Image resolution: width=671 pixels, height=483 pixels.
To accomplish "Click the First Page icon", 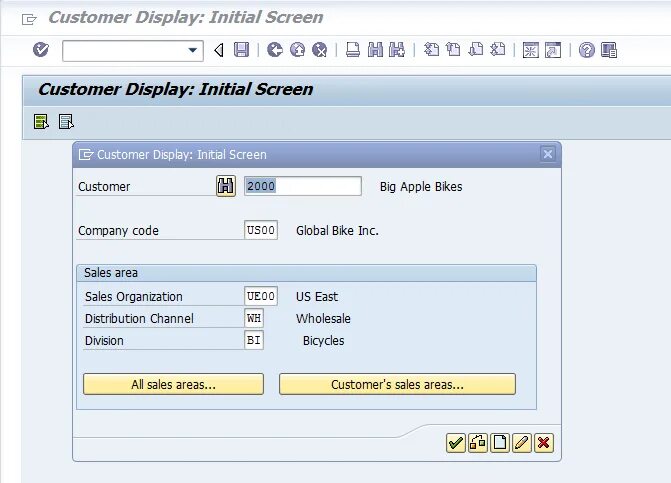I will click(431, 50).
